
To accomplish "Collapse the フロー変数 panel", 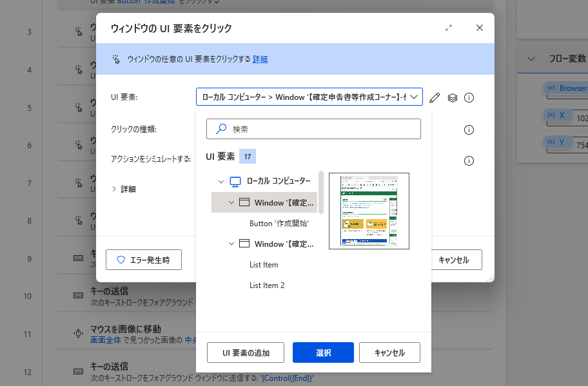I will pyautogui.click(x=531, y=59).
